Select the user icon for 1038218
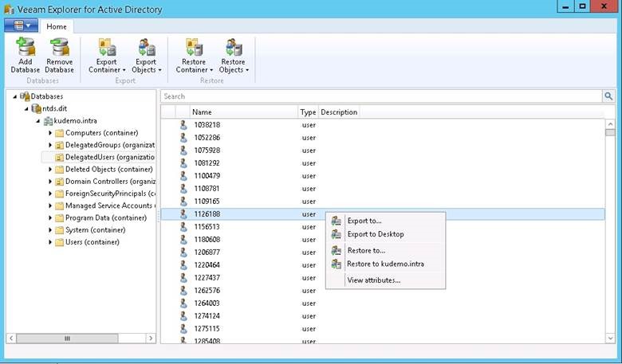622x364 pixels. coord(183,125)
